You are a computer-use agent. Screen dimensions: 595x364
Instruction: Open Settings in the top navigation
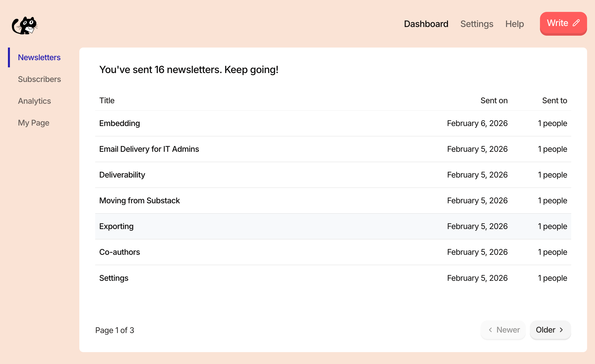(476, 24)
